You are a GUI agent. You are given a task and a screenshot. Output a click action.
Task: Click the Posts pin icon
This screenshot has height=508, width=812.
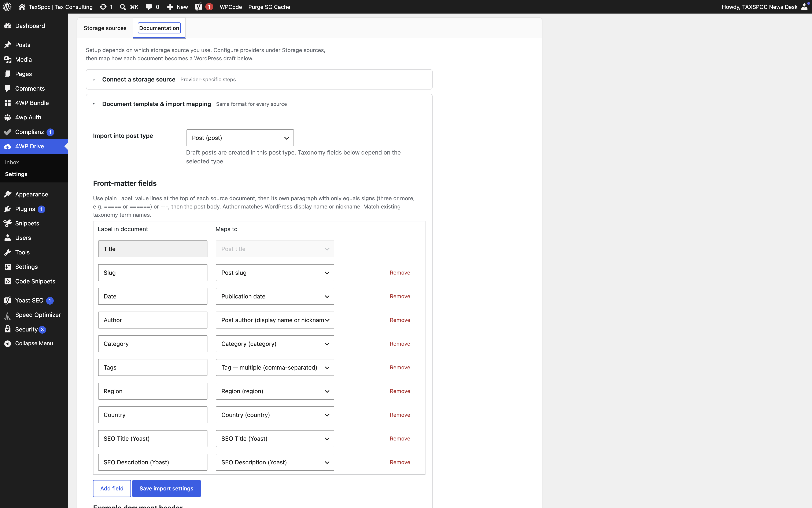point(8,45)
